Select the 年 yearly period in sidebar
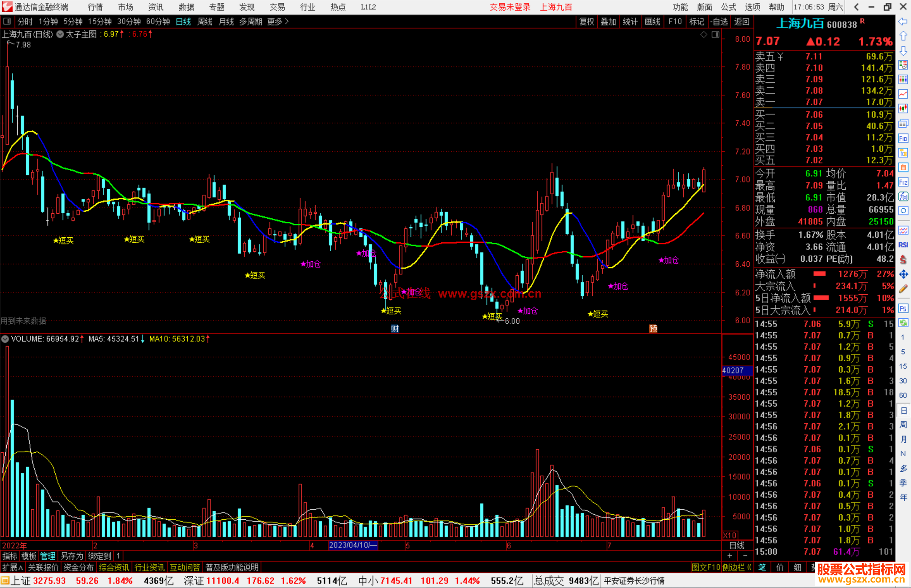Screen dimensions: 911x588 (903, 497)
